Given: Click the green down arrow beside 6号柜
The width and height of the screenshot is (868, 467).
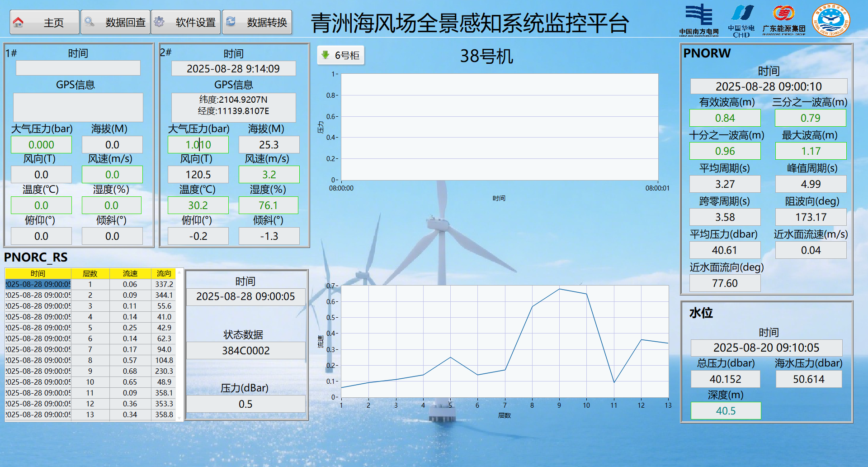Looking at the screenshot, I should (x=325, y=55).
